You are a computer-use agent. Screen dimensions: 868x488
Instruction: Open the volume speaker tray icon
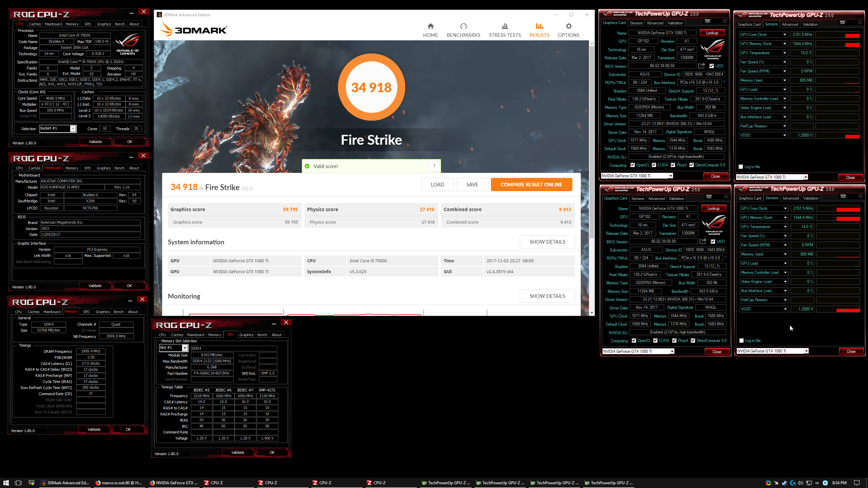pyautogui.click(x=801, y=483)
